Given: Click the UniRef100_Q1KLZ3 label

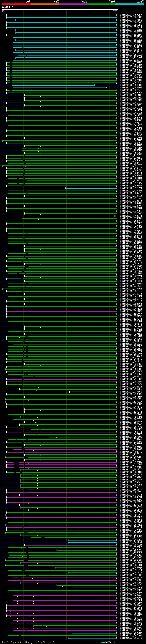Looking at the screenshot, I should 131,228.
